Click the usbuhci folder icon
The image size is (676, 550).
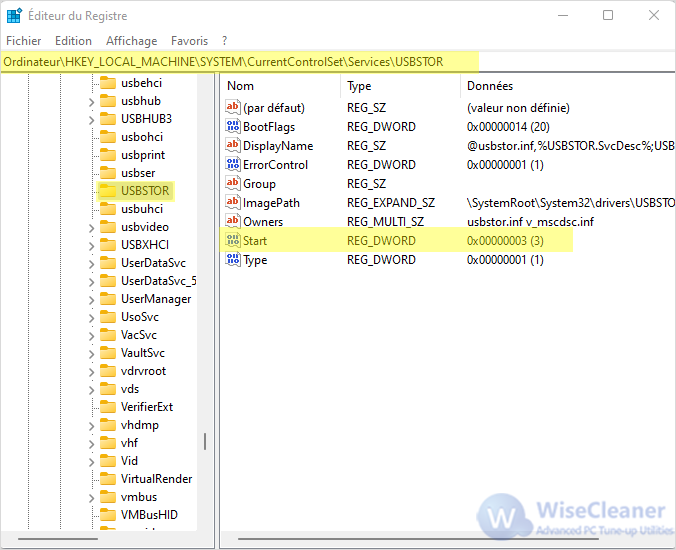[108, 209]
